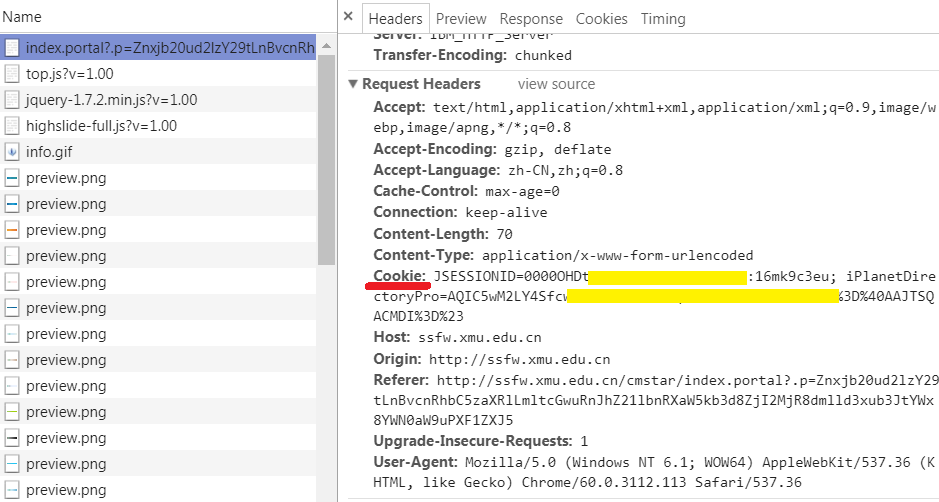Click the Name column header
939x502 pixels.
click(22, 17)
